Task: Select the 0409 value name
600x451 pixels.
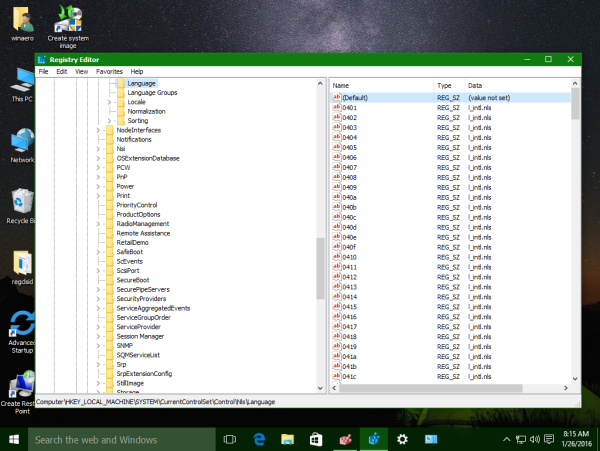Action: click(349, 187)
